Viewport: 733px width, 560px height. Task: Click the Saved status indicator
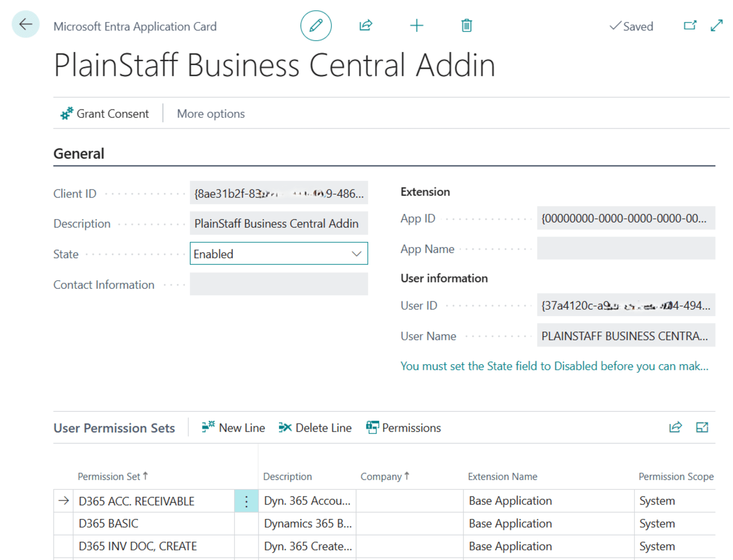(631, 26)
